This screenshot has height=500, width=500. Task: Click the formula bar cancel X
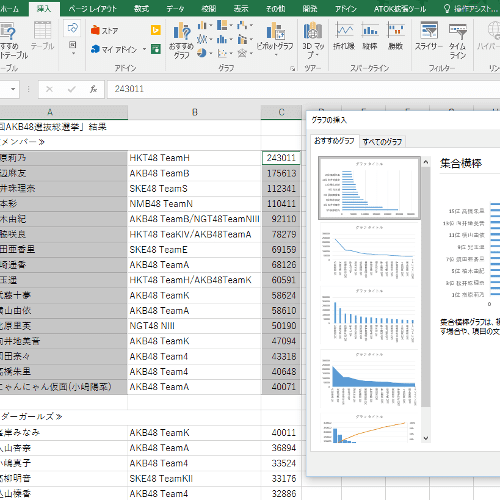[49, 89]
